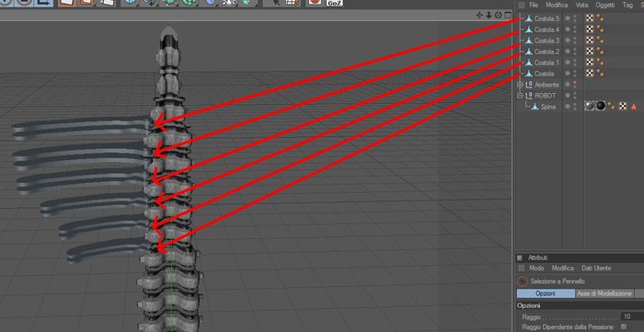Select Costola.1 in the object list
This screenshot has height=332, width=644.
[546, 63]
